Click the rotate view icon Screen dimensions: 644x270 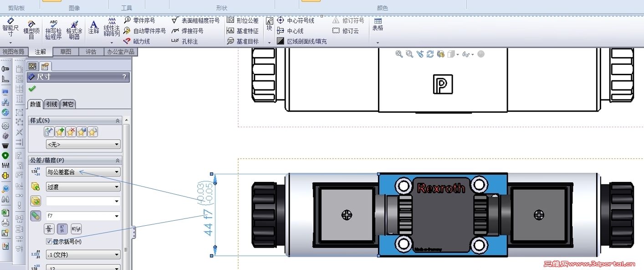coord(430,54)
